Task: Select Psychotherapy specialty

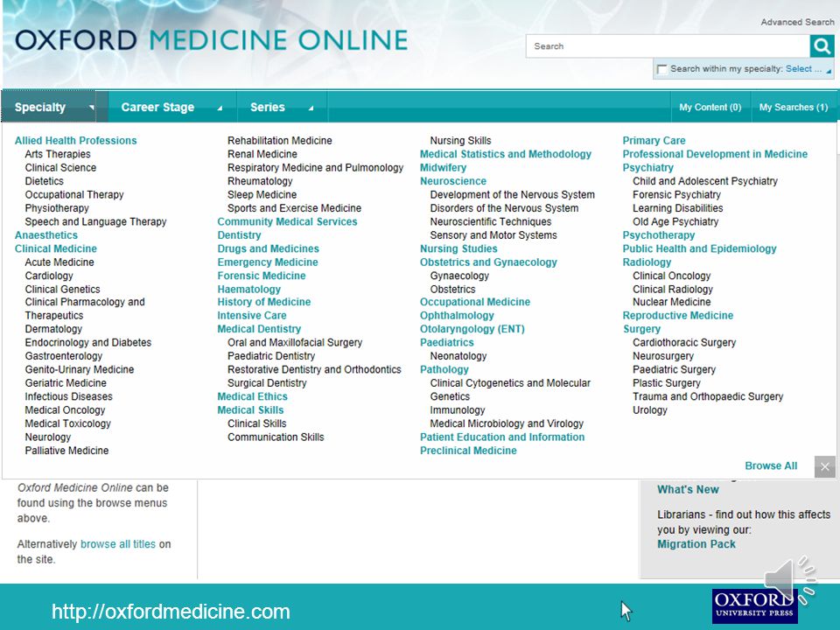Action: [658, 234]
